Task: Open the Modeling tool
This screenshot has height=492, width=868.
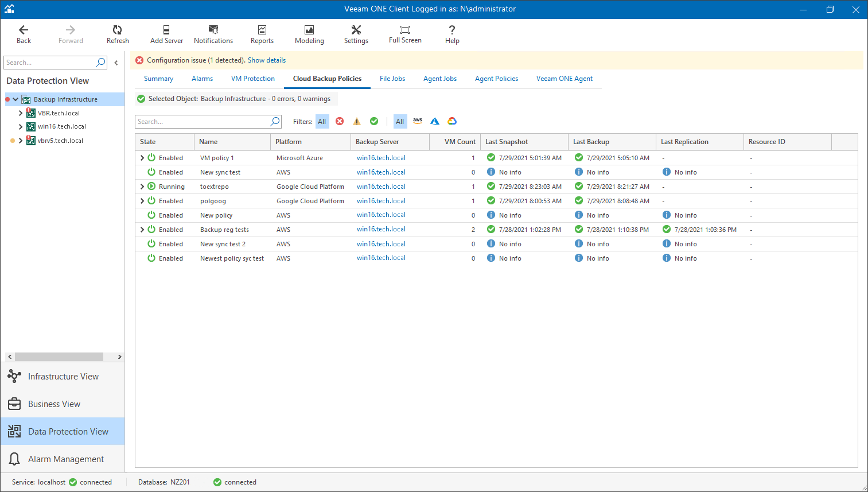Action: pos(309,34)
